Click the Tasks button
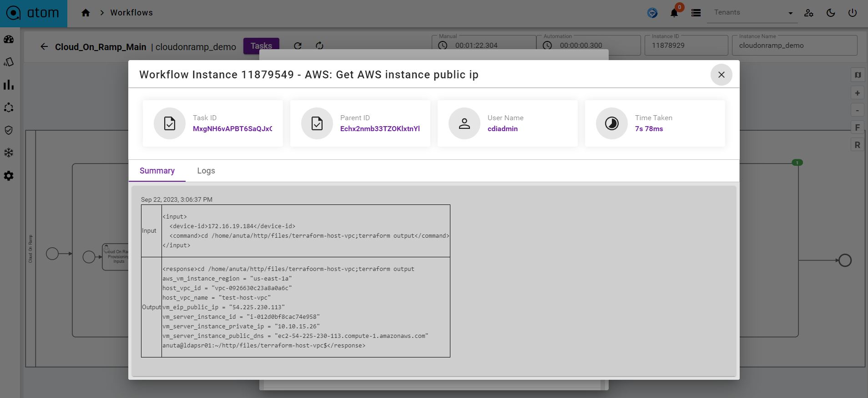Image resolution: width=868 pixels, height=398 pixels. 261,46
